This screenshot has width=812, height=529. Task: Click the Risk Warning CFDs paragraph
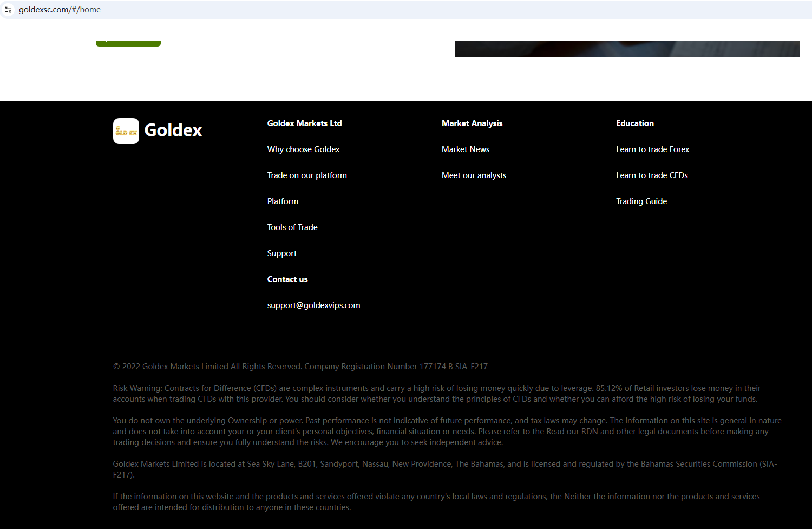tap(437, 394)
